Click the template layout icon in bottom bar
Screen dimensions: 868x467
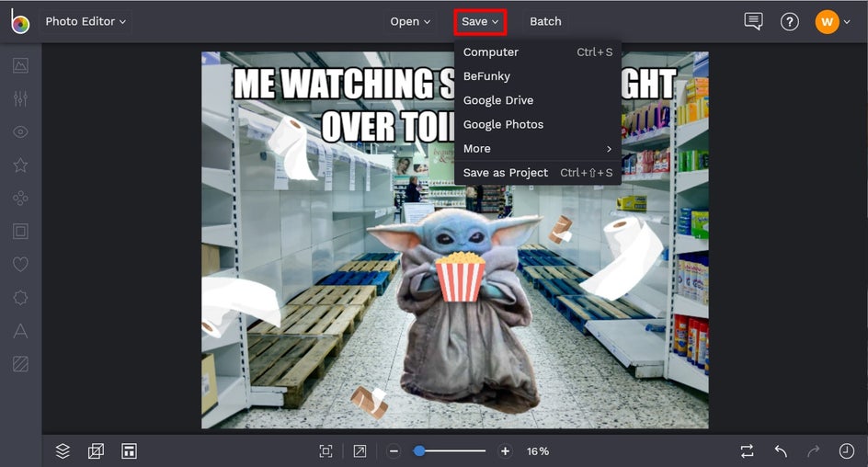(x=129, y=451)
